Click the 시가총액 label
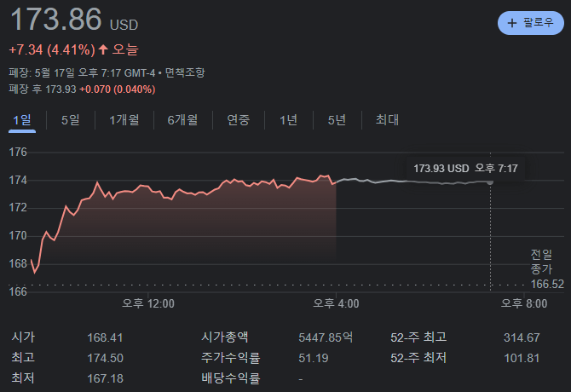This screenshot has width=571, height=392. point(225,337)
